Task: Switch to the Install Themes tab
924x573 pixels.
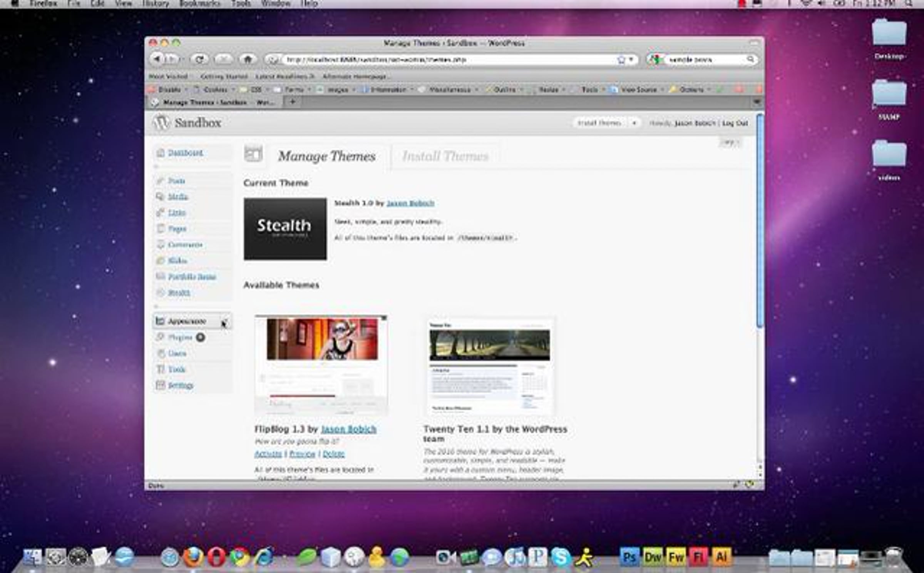Action: click(x=445, y=156)
